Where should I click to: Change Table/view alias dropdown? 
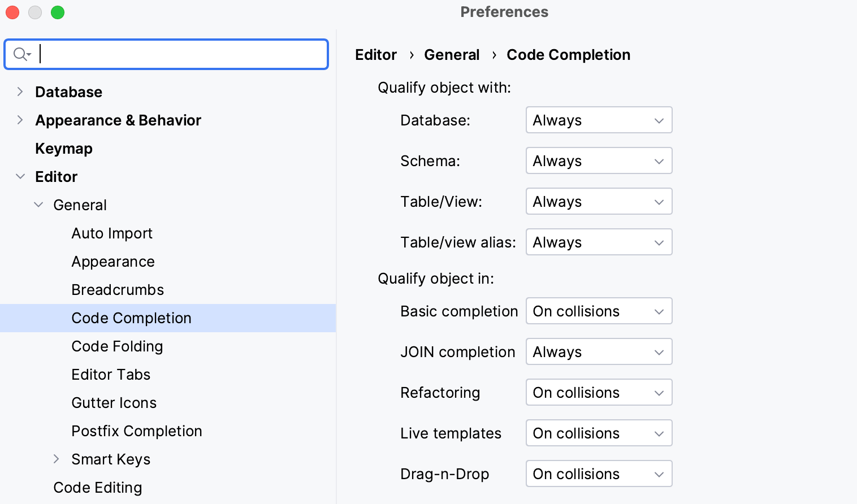598,242
